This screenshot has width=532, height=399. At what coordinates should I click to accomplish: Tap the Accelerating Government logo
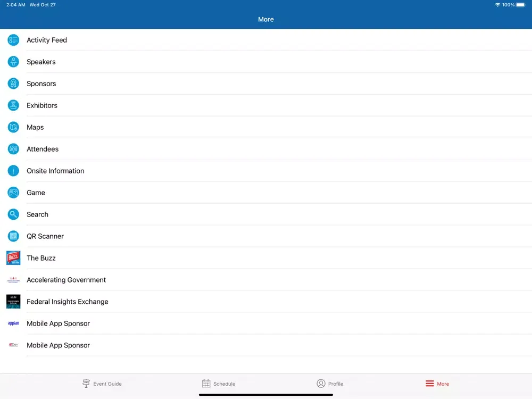tap(13, 280)
